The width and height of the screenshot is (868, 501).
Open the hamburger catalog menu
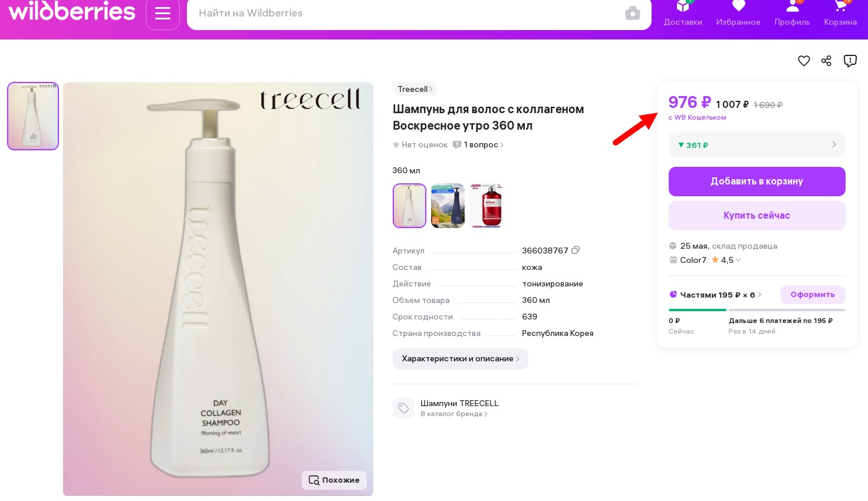tap(162, 13)
